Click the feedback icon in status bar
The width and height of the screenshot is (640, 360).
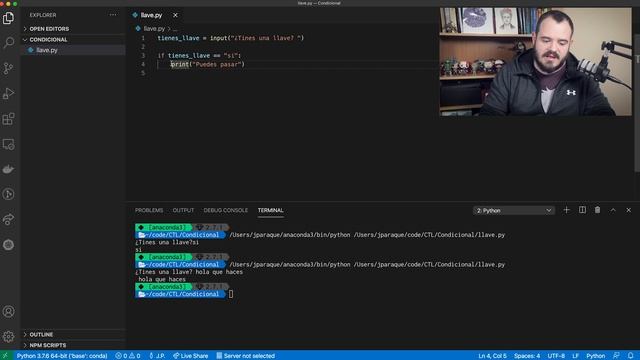click(616, 356)
